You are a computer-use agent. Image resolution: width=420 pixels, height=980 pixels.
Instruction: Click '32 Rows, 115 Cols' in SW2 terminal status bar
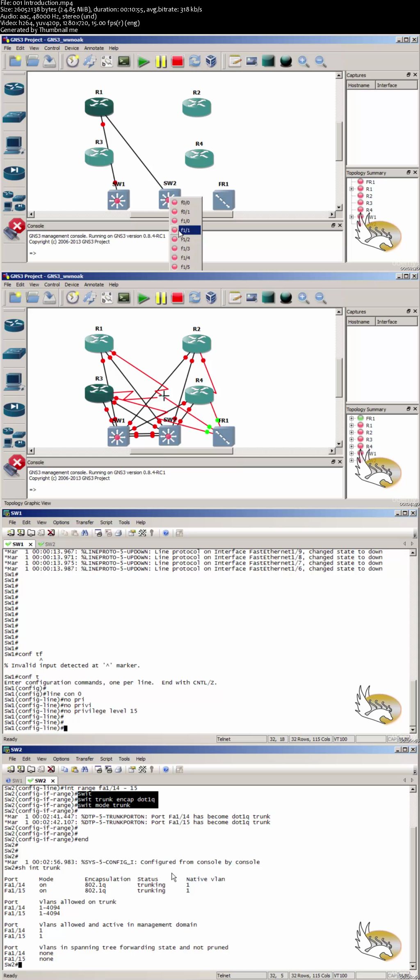click(310, 975)
